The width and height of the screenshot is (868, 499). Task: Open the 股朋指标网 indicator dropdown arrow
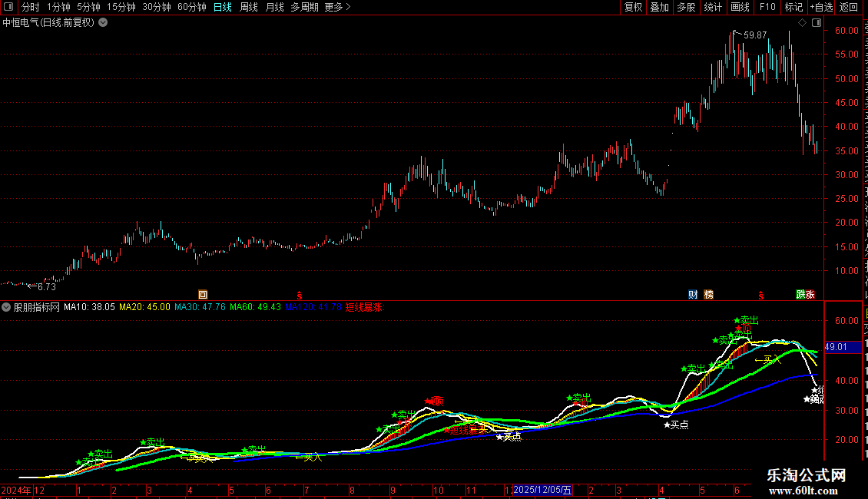[6, 307]
